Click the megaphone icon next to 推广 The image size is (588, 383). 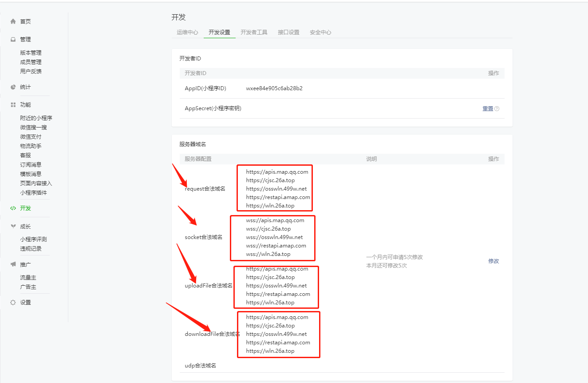(x=13, y=265)
